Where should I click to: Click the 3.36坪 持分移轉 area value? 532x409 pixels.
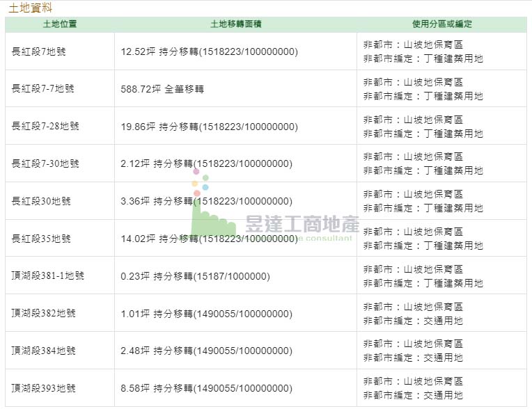(x=207, y=201)
